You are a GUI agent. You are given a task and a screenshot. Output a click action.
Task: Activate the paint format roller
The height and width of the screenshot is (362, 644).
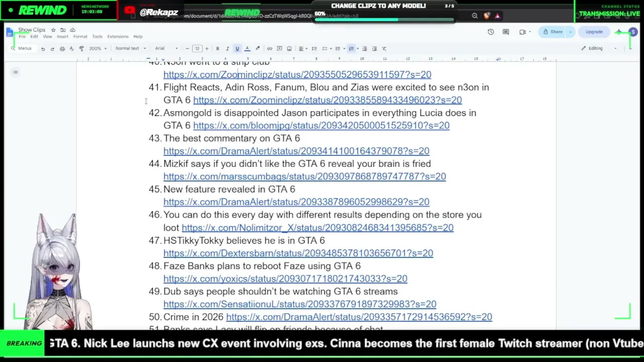(x=82, y=49)
